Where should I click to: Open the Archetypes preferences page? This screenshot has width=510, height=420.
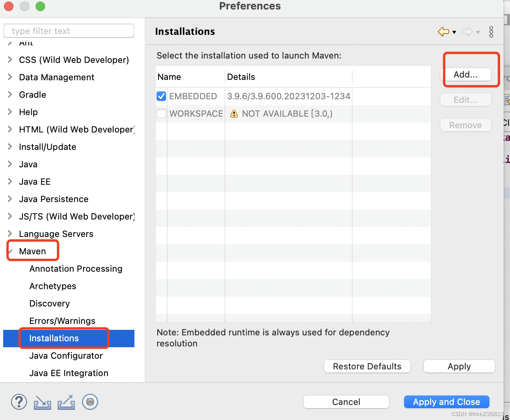point(53,286)
